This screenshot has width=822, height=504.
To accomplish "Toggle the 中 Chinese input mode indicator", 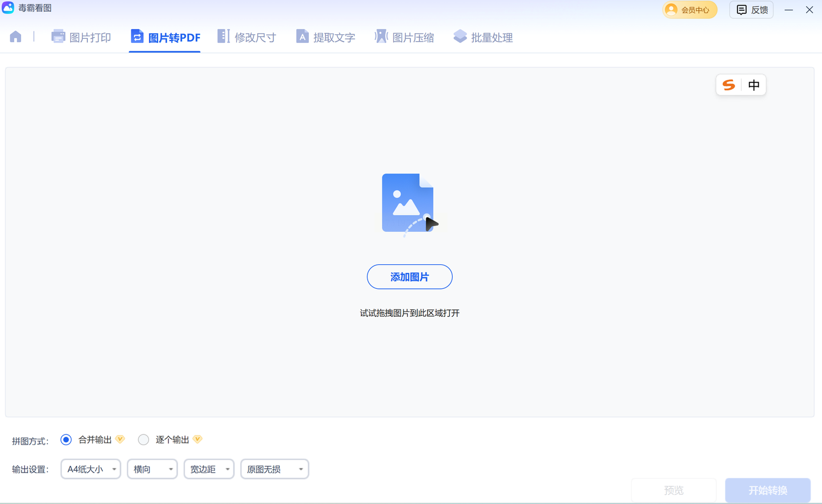I will click(x=754, y=85).
